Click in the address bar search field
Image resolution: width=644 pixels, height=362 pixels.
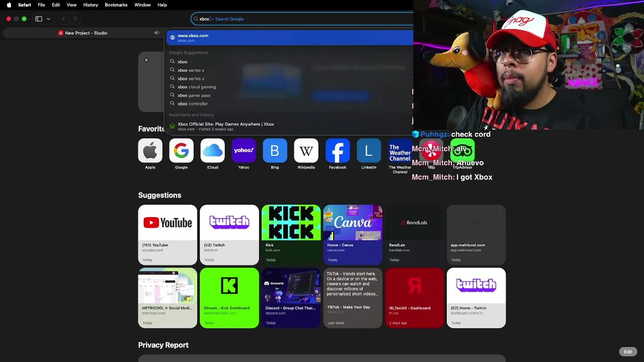(x=302, y=19)
